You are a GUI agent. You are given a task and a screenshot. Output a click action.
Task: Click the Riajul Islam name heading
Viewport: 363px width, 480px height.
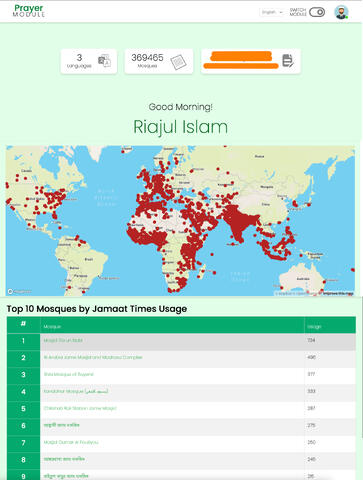pyautogui.click(x=180, y=127)
